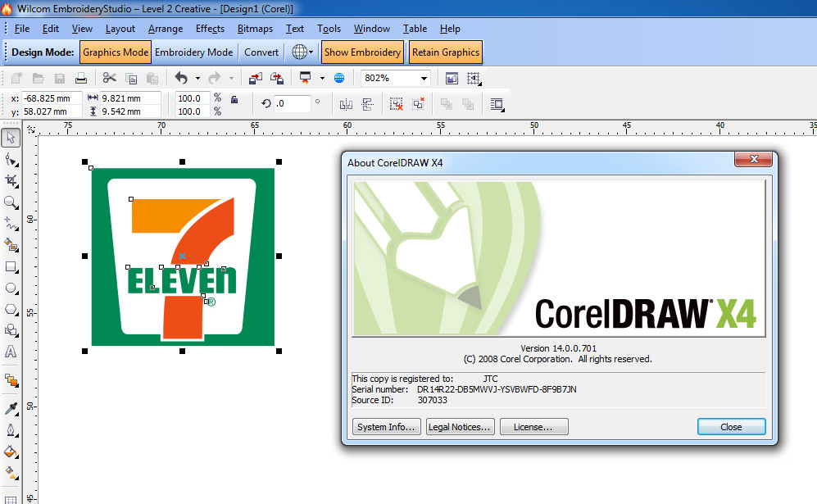Close the About CorelDRAW X4 dialog
Image resolution: width=817 pixels, height=504 pixels.
[753, 159]
